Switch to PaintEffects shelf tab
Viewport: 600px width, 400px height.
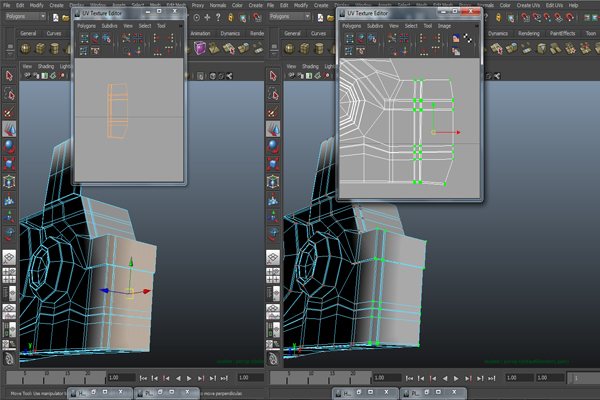562,34
